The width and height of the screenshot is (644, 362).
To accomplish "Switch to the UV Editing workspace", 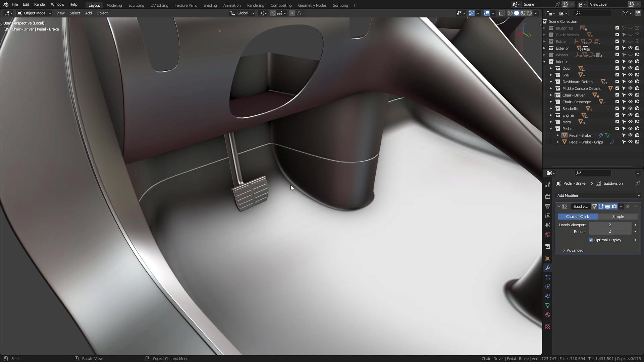I will pos(159,5).
